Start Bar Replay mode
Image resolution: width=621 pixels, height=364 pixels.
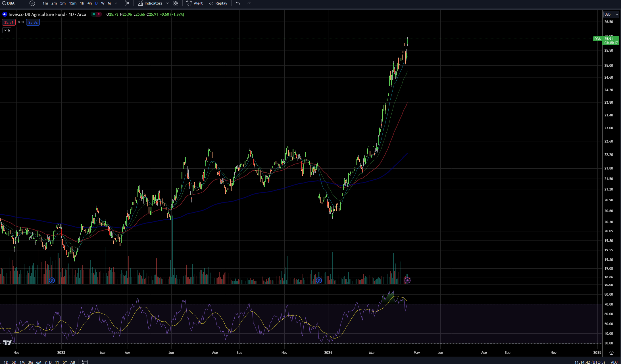[218, 3]
